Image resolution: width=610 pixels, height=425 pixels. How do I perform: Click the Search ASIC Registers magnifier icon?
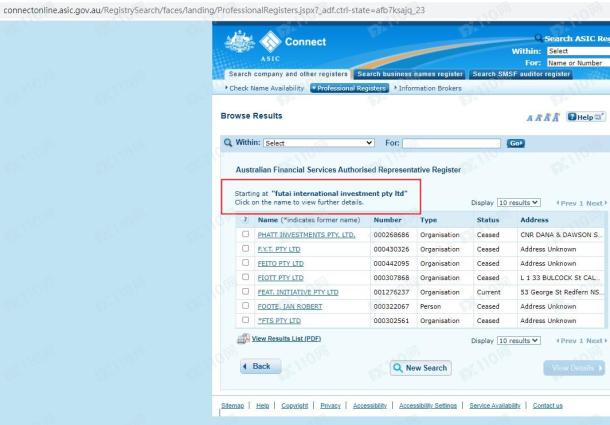point(539,38)
